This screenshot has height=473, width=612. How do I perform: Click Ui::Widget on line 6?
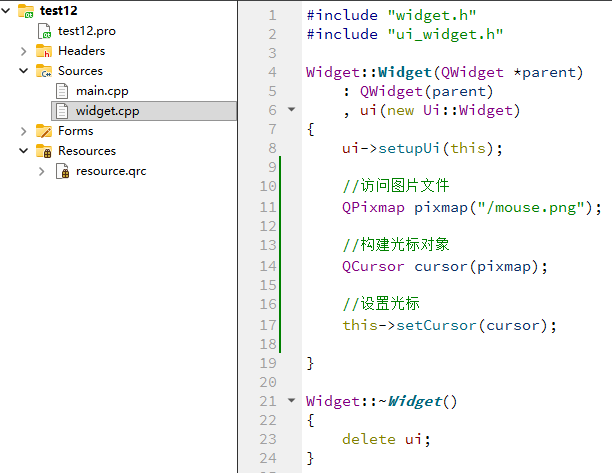click(468, 110)
